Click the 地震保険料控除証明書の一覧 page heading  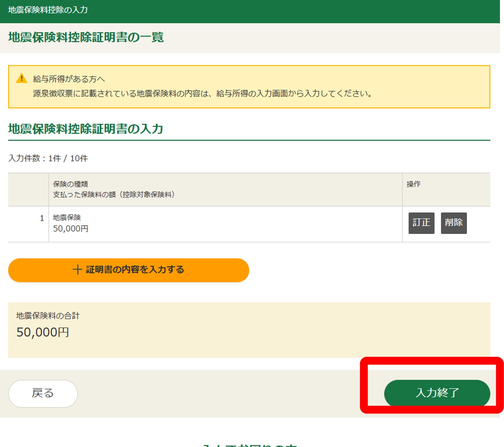[86, 37]
